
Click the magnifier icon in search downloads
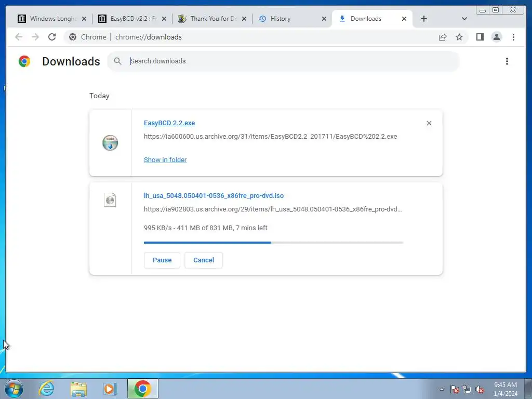(x=118, y=61)
